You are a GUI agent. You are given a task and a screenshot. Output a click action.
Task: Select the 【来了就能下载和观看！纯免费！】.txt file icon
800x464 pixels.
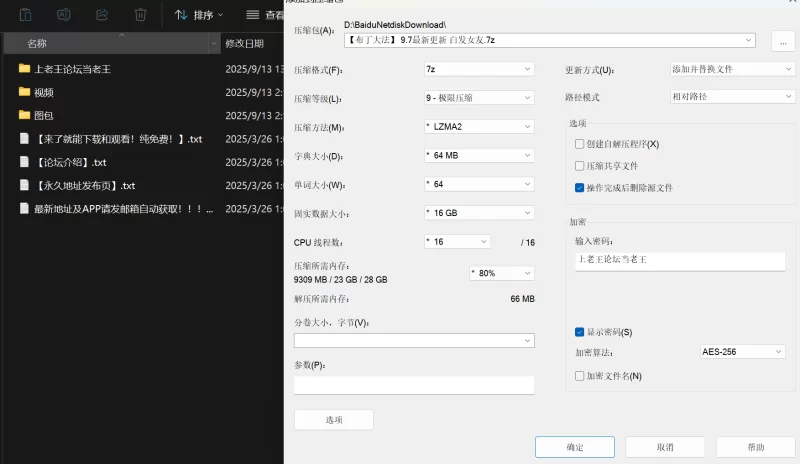click(24, 138)
